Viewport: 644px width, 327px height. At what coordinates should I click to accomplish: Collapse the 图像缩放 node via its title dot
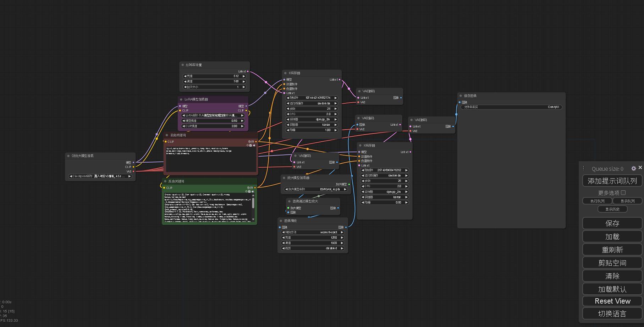pos(281,221)
